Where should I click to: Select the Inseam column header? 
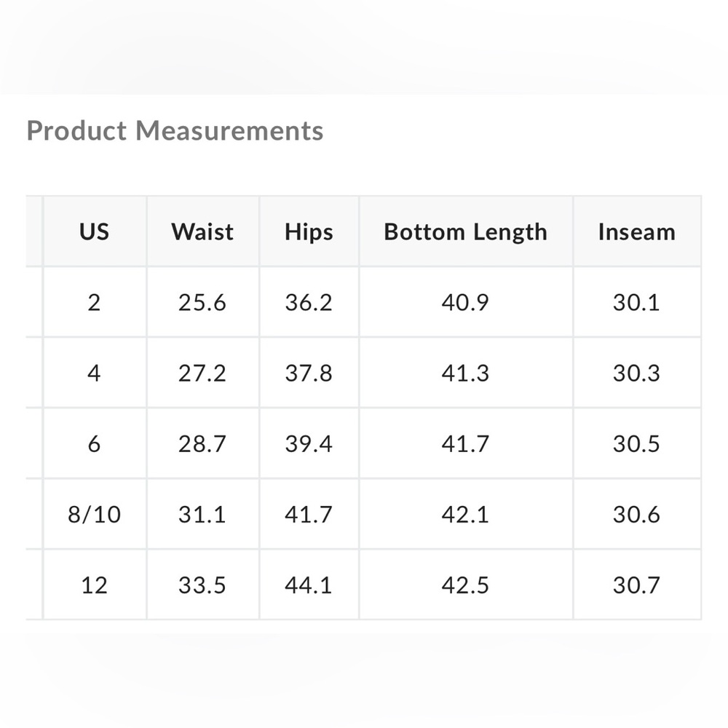[637, 232]
